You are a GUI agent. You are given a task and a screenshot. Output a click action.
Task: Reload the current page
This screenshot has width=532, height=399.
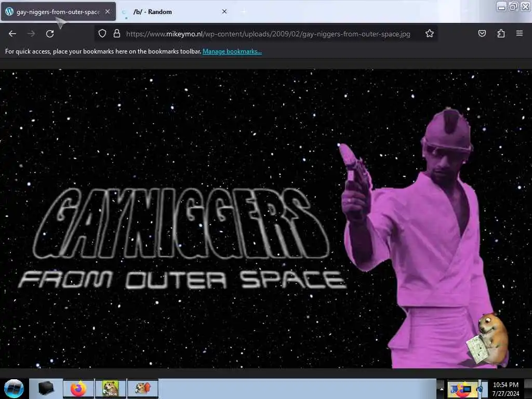click(x=50, y=34)
